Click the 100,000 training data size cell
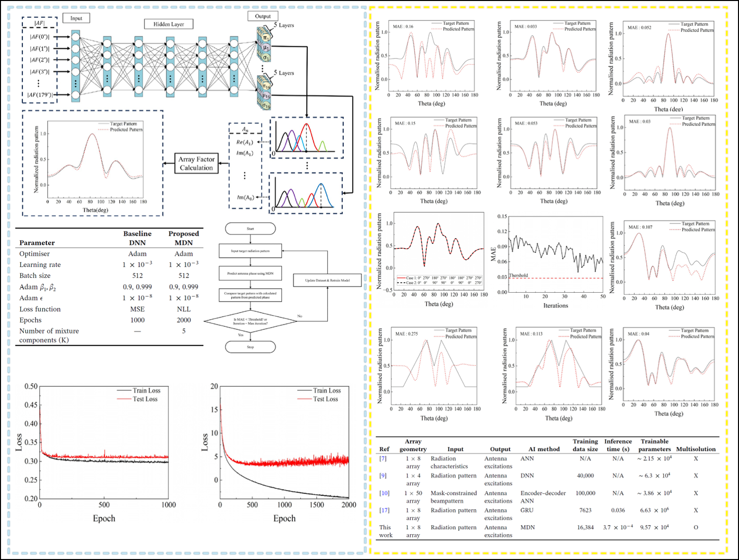Screen dimensions: 739x560 585,493
